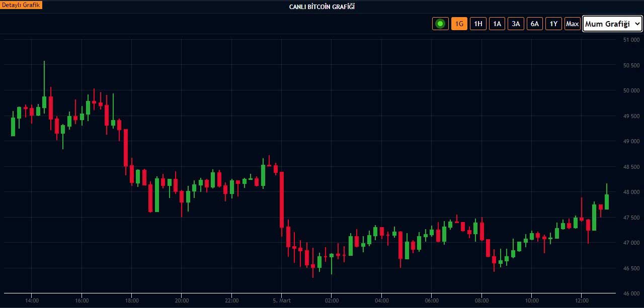Click the 46 500 price axis label
Image resolution: width=644 pixels, height=308 pixels.
(x=631, y=268)
